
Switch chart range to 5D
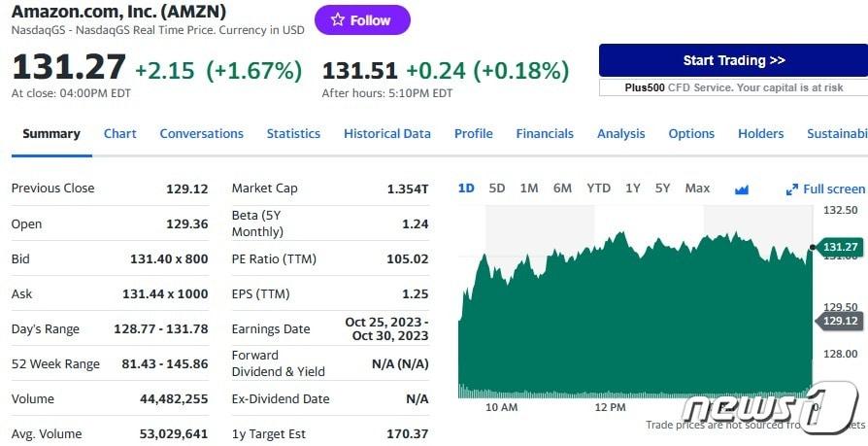click(x=497, y=189)
